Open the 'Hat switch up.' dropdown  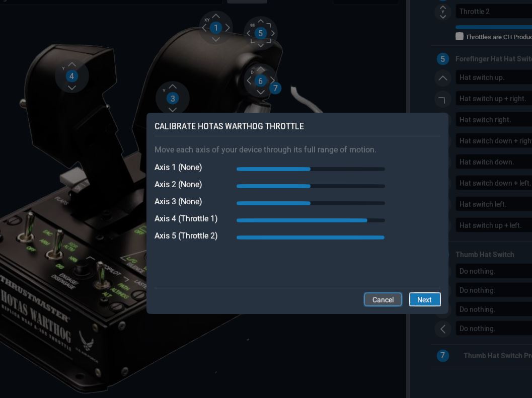click(x=494, y=77)
